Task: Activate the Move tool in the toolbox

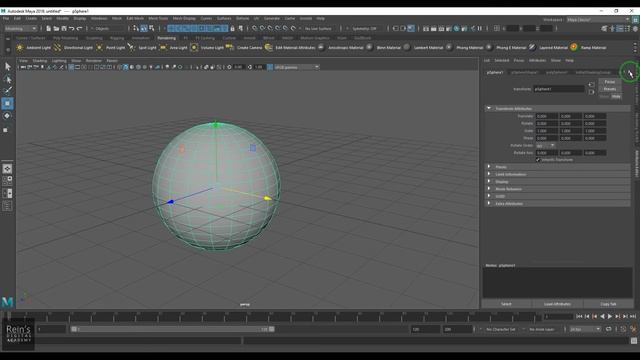Action: point(7,104)
